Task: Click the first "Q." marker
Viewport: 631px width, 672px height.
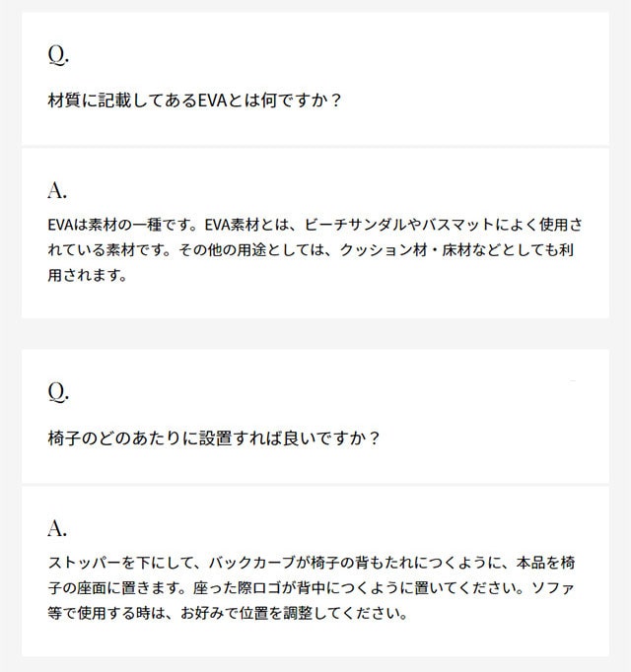Action: 58,53
